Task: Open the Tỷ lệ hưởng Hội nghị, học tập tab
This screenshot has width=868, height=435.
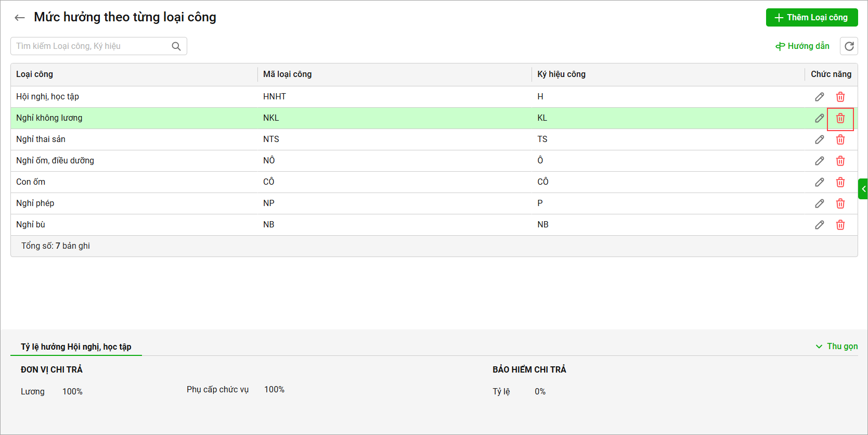Action: [x=76, y=347]
